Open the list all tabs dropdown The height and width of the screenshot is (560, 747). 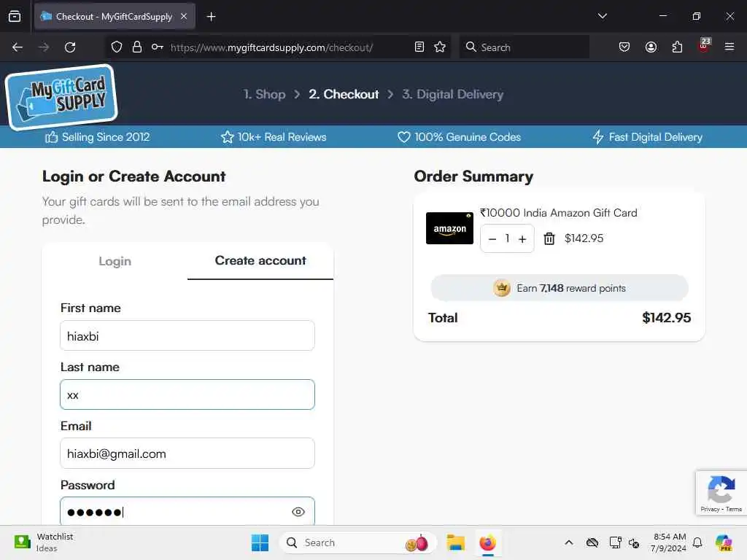tap(602, 16)
